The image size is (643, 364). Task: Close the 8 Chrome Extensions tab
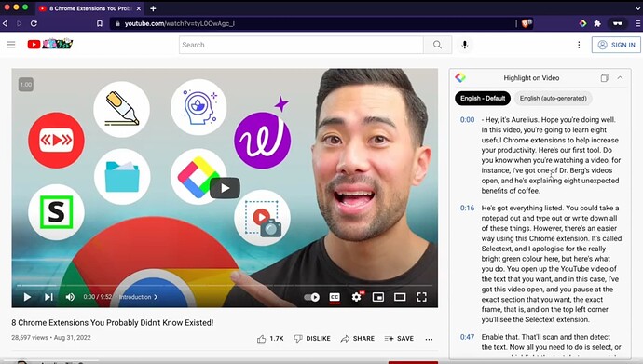tap(139, 8)
